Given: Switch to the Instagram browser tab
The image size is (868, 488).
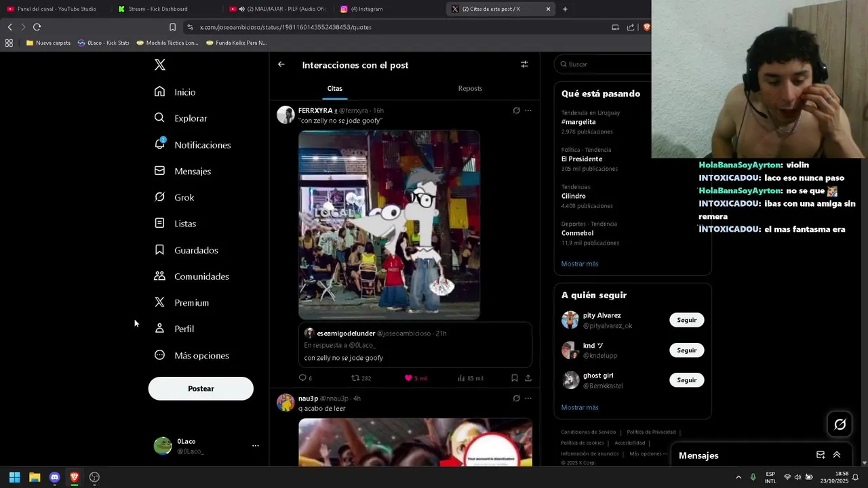Looking at the screenshot, I should click(389, 9).
